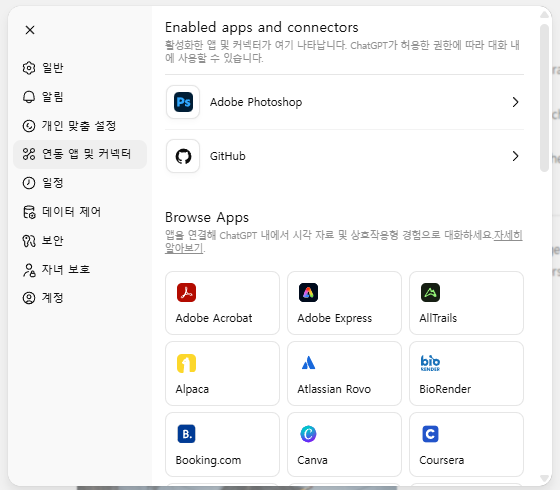560x490 pixels.
Task: Select the BioRender app card
Action: tap(466, 374)
